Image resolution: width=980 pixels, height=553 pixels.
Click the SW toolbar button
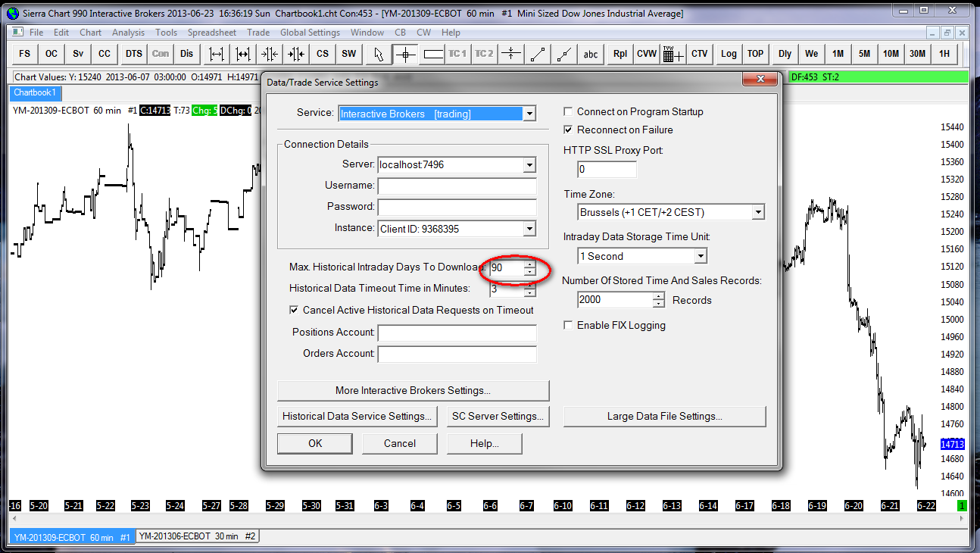tap(349, 54)
